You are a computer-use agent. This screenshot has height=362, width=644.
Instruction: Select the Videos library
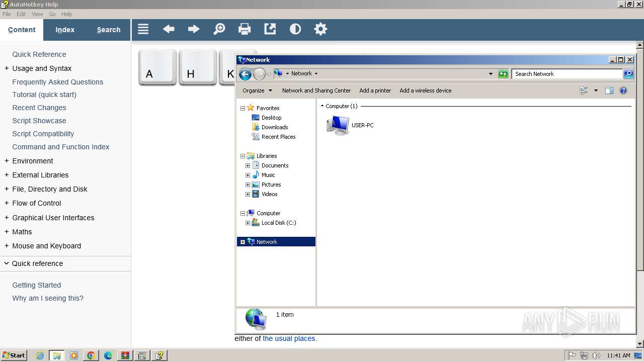pyautogui.click(x=269, y=194)
